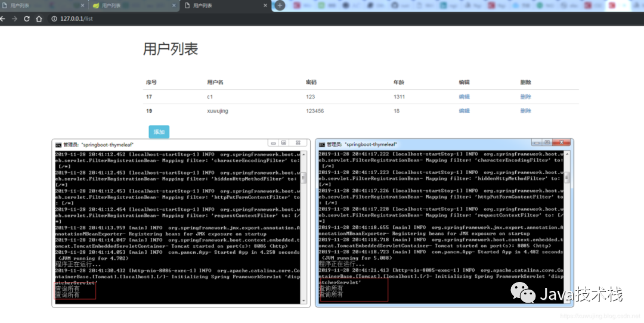This screenshot has width=644, height=323.
Task: Go back using the browser back arrow
Action: click(x=2, y=19)
